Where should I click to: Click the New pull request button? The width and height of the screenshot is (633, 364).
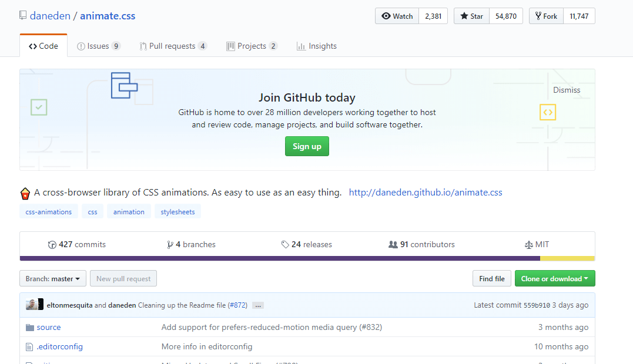123,278
